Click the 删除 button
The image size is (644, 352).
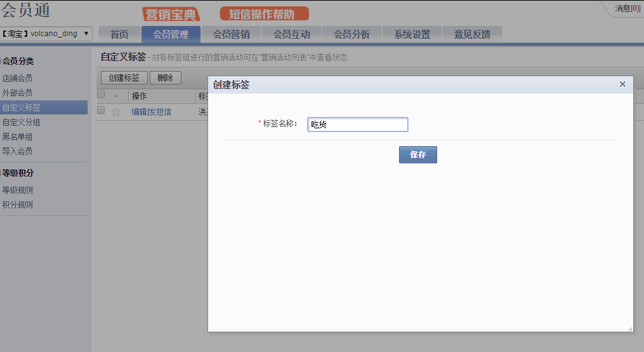165,78
